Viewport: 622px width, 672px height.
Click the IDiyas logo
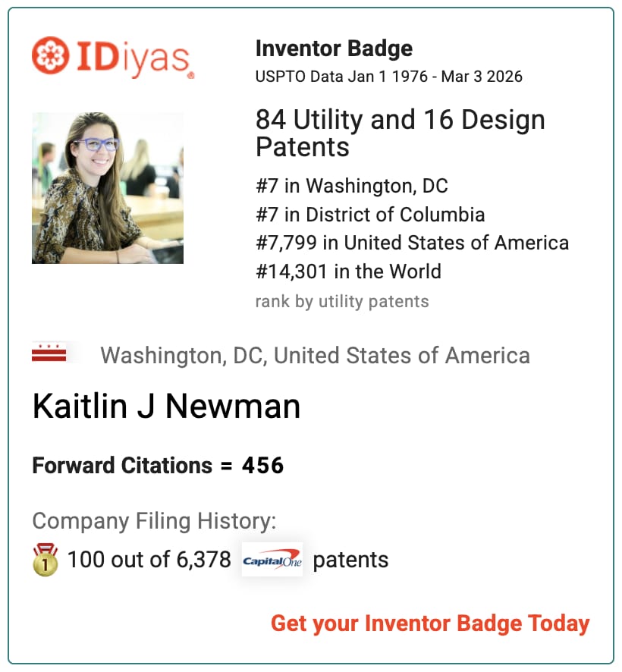point(113,57)
